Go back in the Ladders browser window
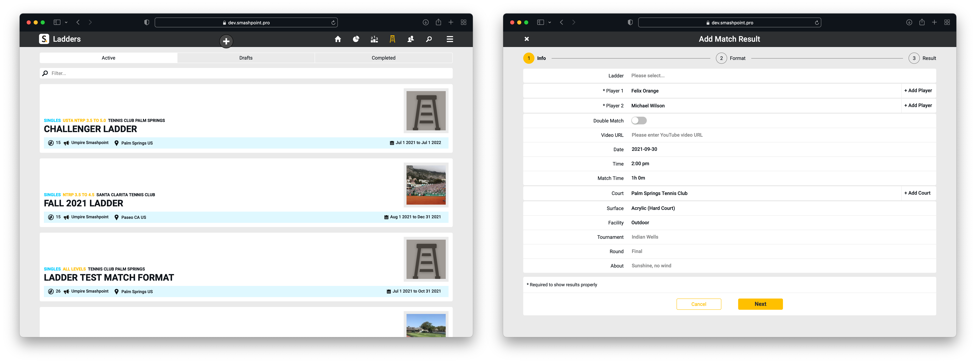Image resolution: width=980 pixels, height=363 pixels. 78,22
